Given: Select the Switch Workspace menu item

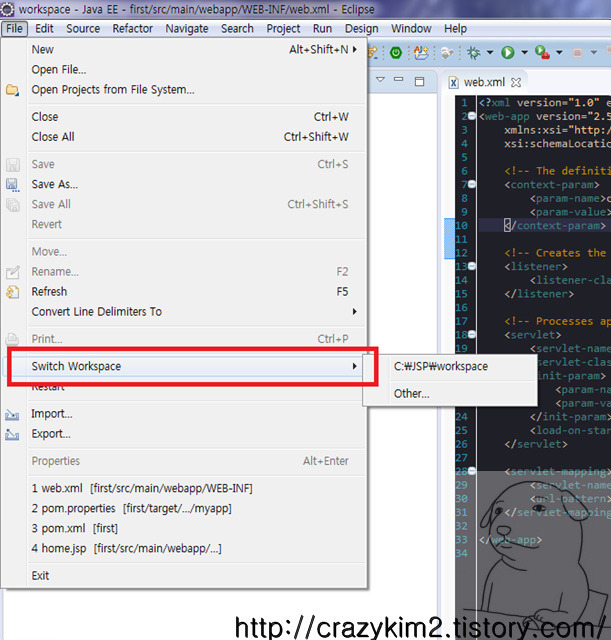Looking at the screenshot, I should coord(184,366).
